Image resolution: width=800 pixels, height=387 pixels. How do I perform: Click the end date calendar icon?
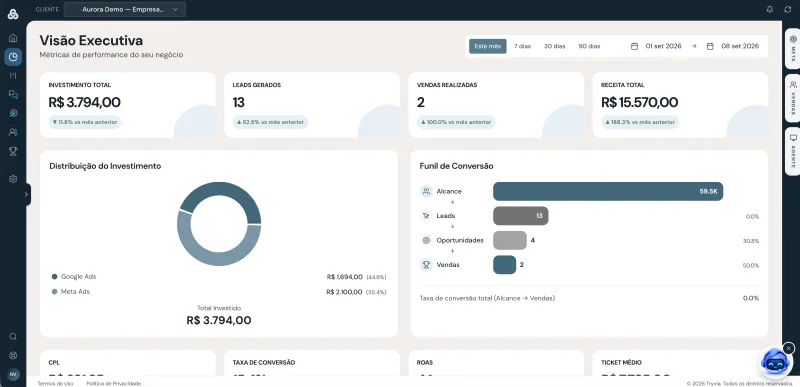(x=710, y=46)
